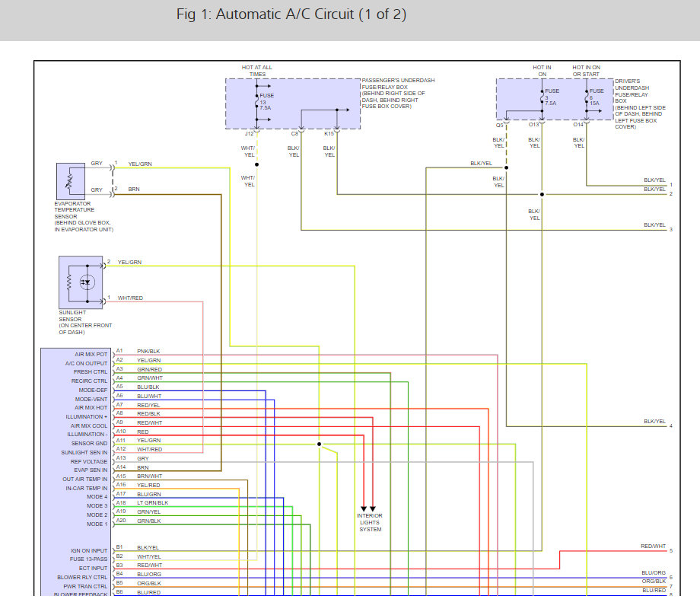The height and width of the screenshot is (615, 700).
Task: Click the 'GRN/BLK' wire color label
Action: (149, 521)
